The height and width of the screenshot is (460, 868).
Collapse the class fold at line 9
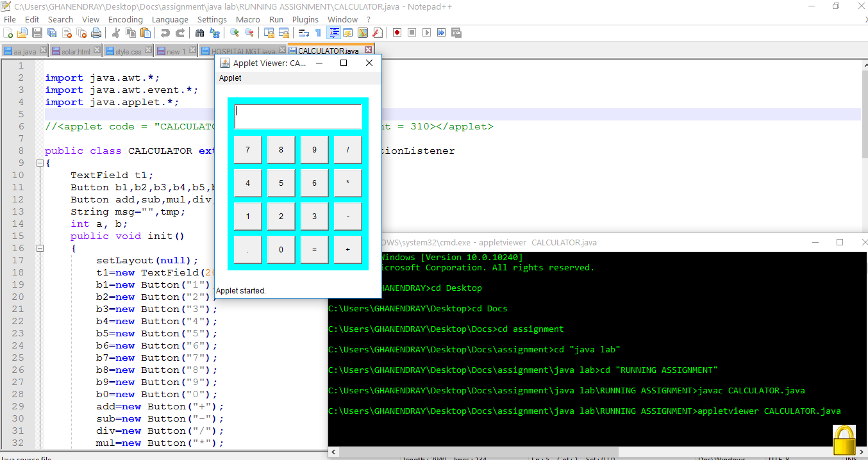40,163
